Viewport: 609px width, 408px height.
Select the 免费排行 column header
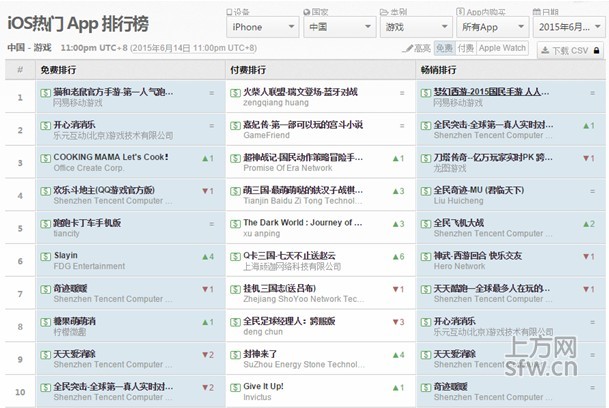[x=62, y=70]
